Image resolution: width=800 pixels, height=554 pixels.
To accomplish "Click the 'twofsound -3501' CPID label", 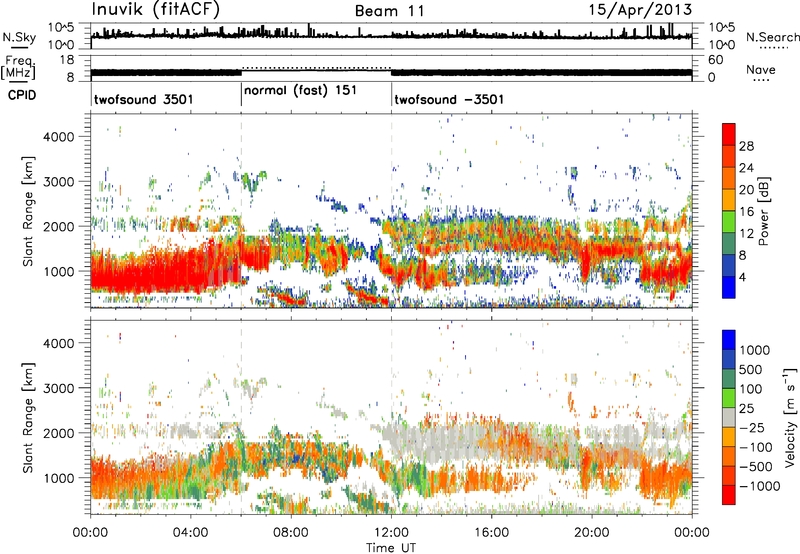I will coord(449,99).
